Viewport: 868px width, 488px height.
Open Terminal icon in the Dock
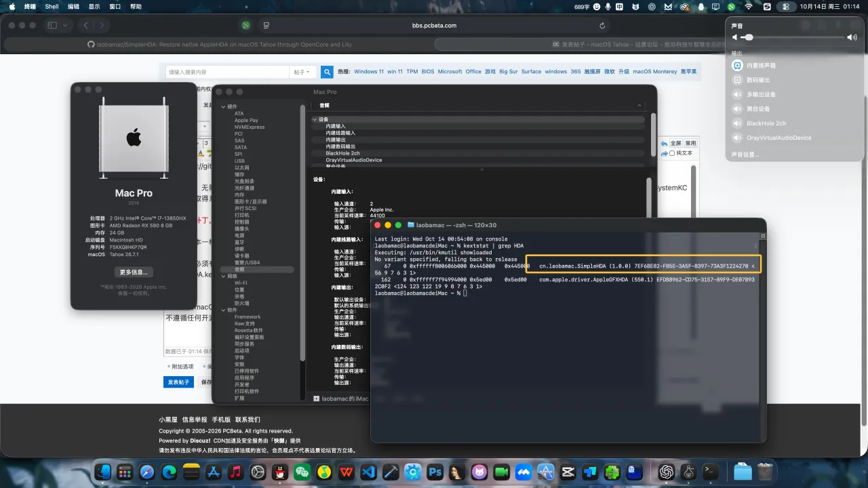point(711,472)
